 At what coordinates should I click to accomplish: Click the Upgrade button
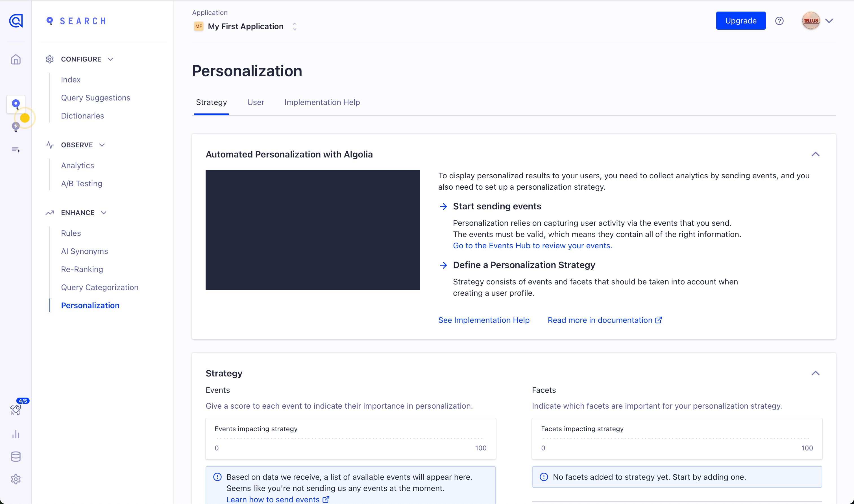point(740,21)
